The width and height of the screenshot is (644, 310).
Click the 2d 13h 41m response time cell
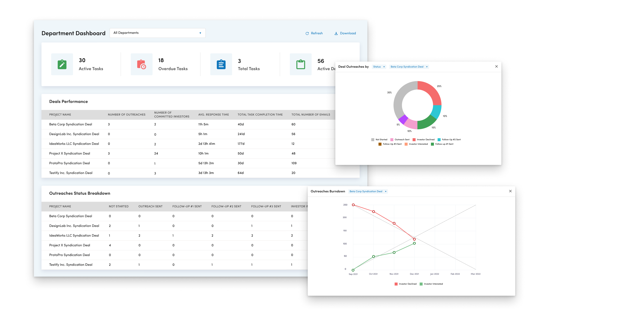pos(207,144)
